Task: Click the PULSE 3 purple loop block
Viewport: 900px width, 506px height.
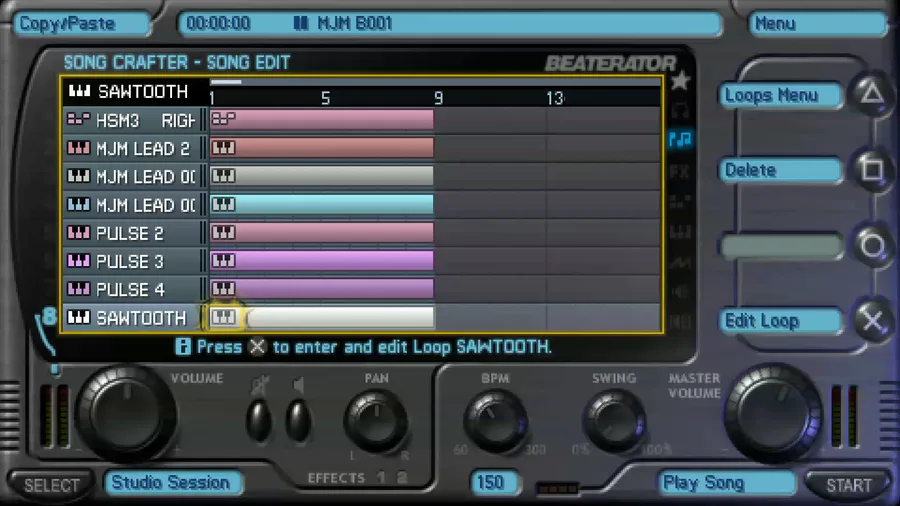Action: pyautogui.click(x=322, y=261)
